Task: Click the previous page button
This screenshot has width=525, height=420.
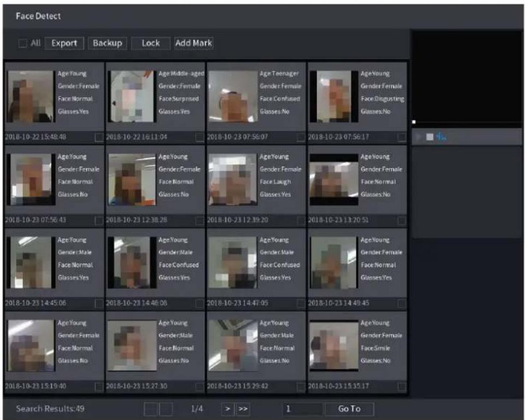Action: [166, 409]
